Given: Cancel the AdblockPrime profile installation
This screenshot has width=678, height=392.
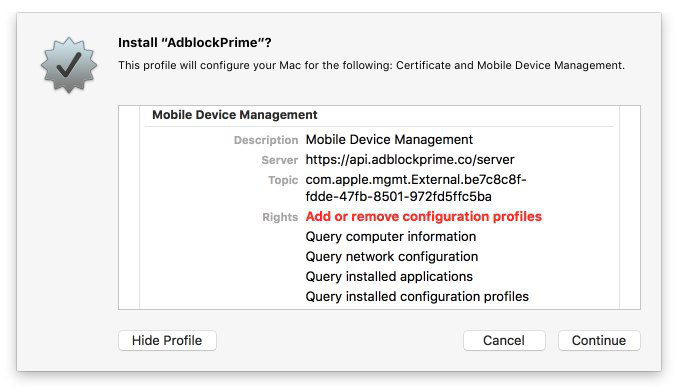Looking at the screenshot, I should (x=504, y=341).
